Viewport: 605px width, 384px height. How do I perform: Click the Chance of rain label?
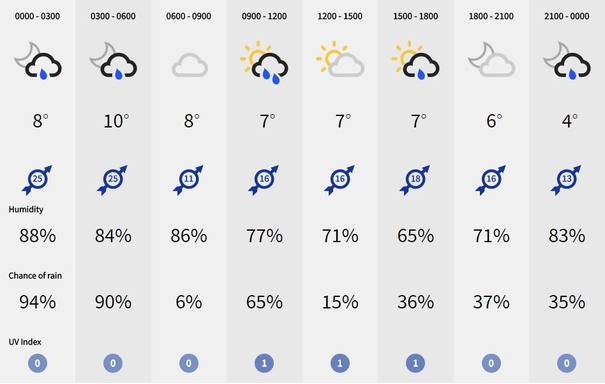pyautogui.click(x=35, y=276)
